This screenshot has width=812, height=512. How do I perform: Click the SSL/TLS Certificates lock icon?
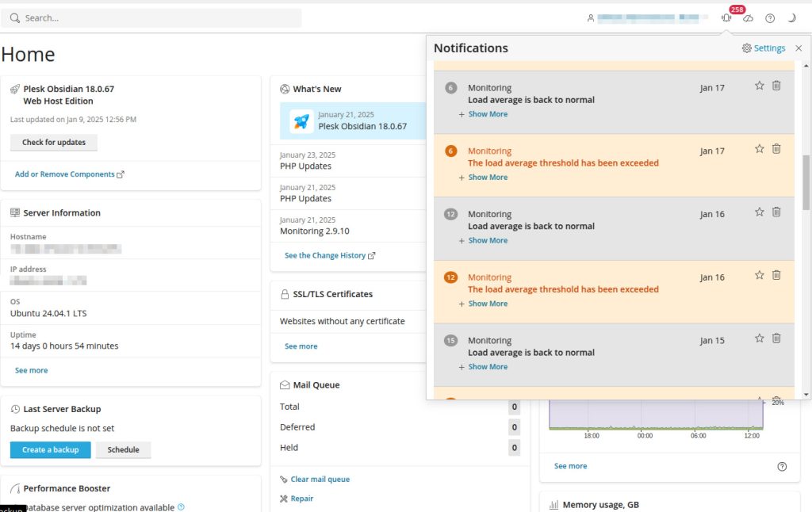click(x=285, y=294)
